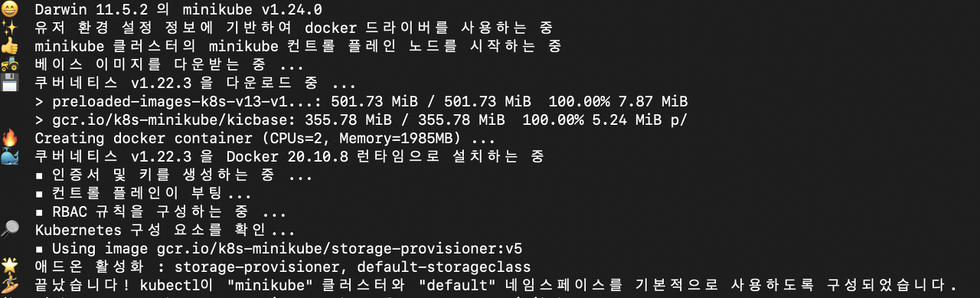
Task: Click the fire emoji before Creating docker container
Action: 9,139
